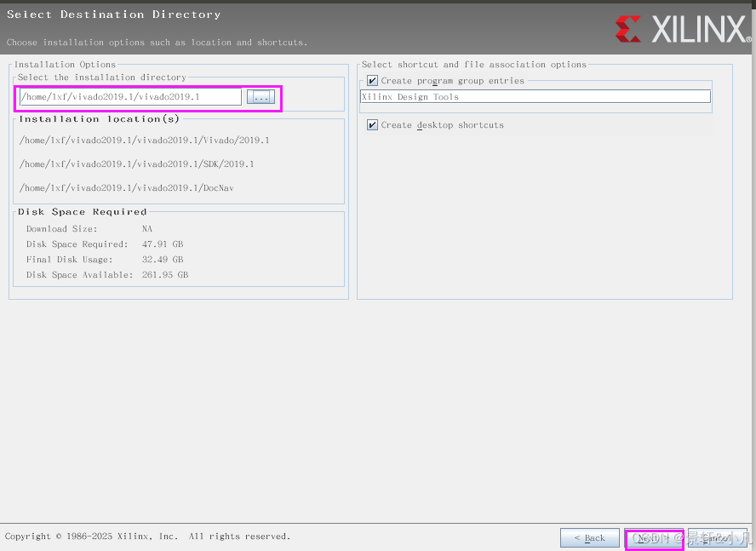Select the DocNav installation location path
The width and height of the screenshot is (756, 551).
pos(126,188)
